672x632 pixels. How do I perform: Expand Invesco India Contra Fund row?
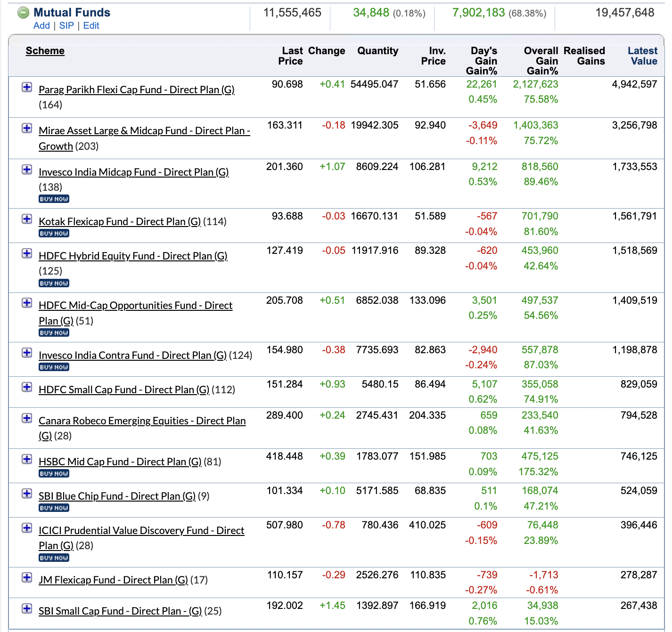coord(27,353)
